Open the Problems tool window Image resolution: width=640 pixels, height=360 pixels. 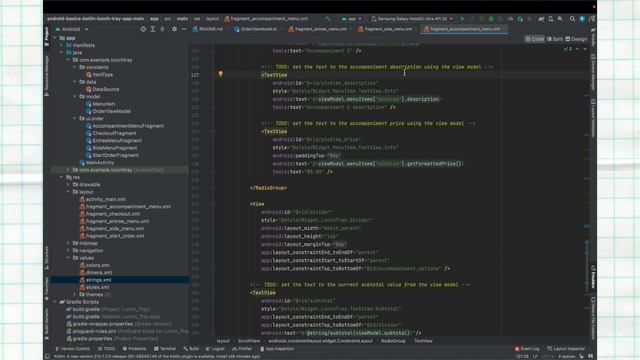tap(134, 349)
